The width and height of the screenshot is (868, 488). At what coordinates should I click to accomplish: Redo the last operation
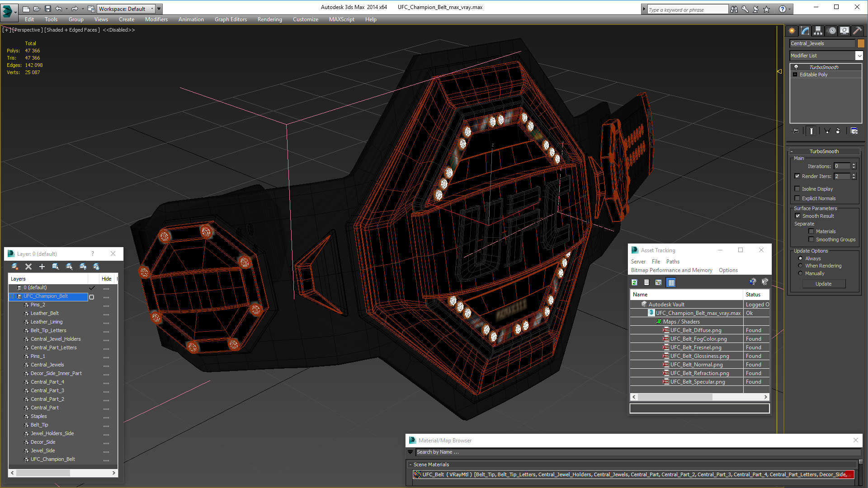point(75,9)
